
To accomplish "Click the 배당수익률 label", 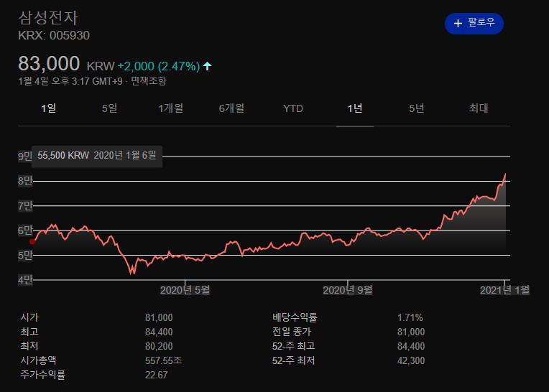I will [295, 317].
